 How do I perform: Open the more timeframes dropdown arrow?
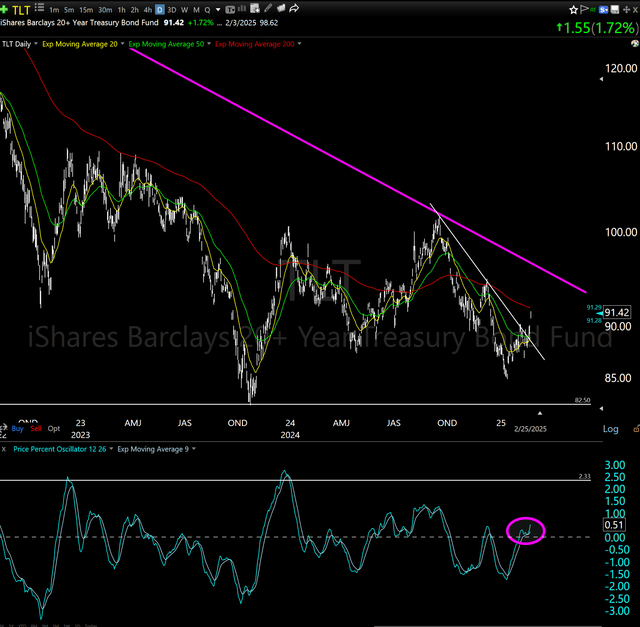218,10
